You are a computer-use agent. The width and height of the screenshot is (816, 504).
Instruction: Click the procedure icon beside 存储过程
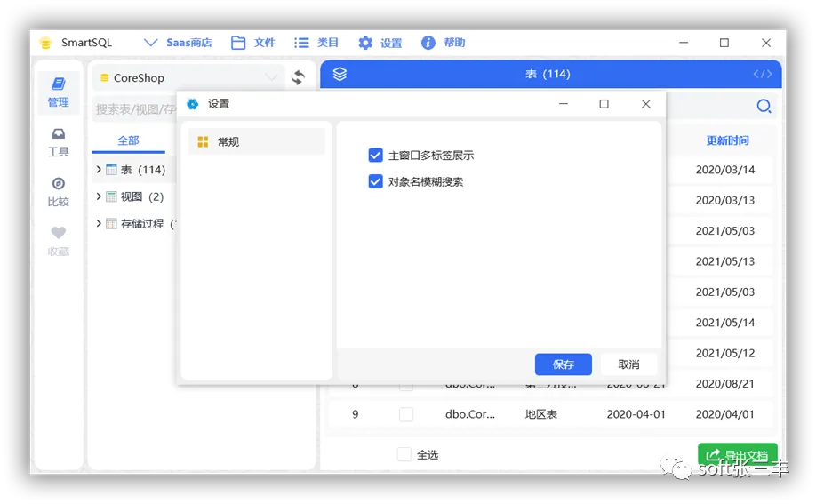111,224
